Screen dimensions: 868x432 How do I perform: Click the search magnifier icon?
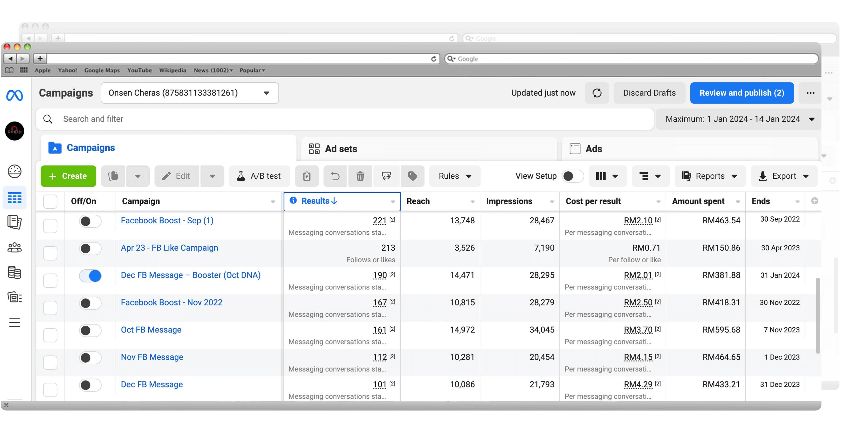(48, 119)
